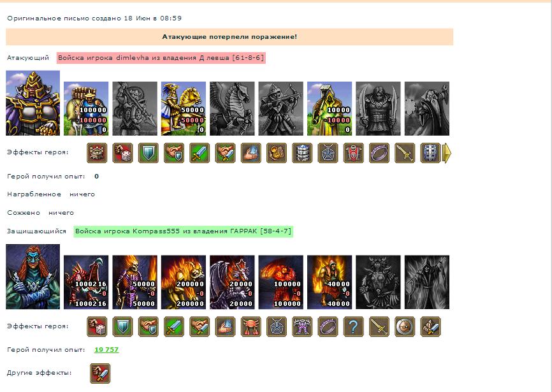552x392 pixels.
Task: Select the defender's red dragon unit with 100216
Action: (86, 282)
